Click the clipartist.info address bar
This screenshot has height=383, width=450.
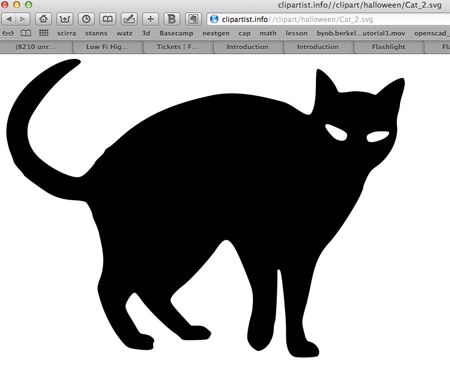[328, 19]
